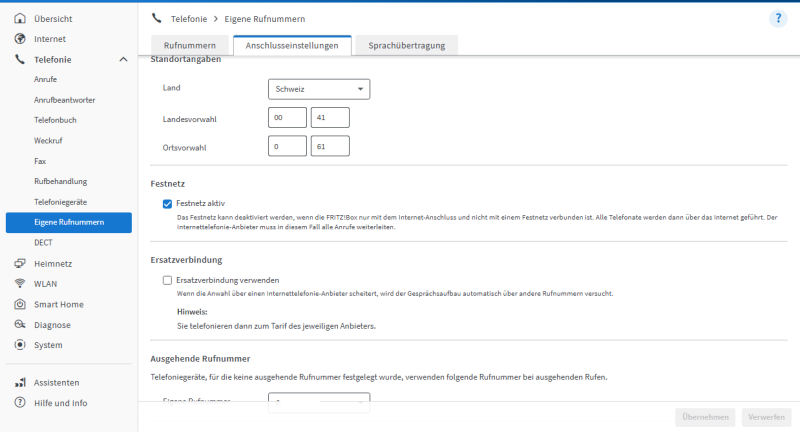
Task: Click the Verwerfen button
Action: click(x=766, y=417)
